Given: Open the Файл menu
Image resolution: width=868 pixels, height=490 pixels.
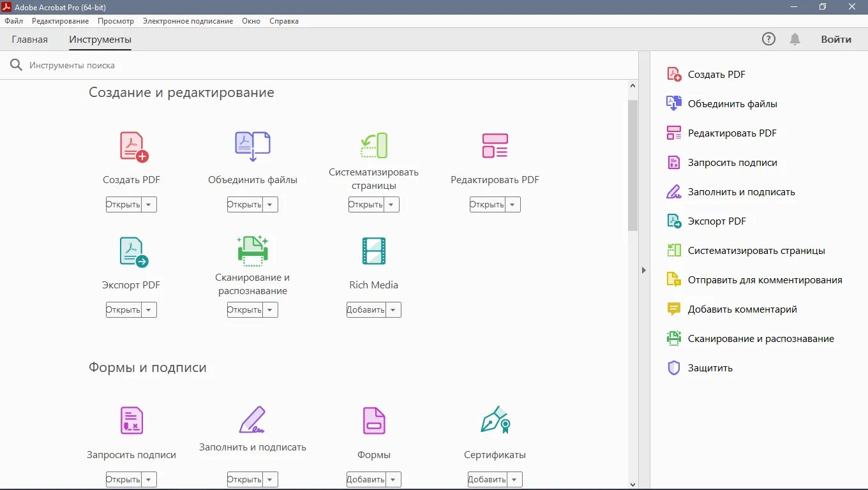Looking at the screenshot, I should pos(13,20).
